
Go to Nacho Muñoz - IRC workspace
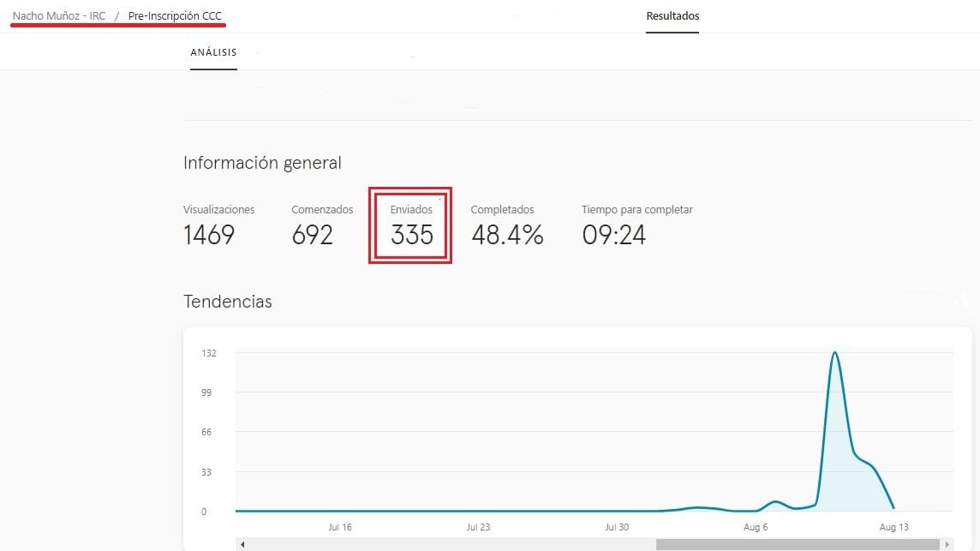[x=59, y=16]
